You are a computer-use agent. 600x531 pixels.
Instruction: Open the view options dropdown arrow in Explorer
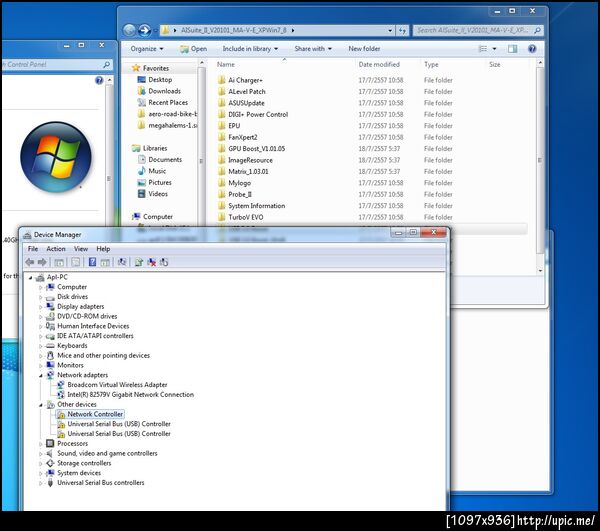(x=494, y=49)
